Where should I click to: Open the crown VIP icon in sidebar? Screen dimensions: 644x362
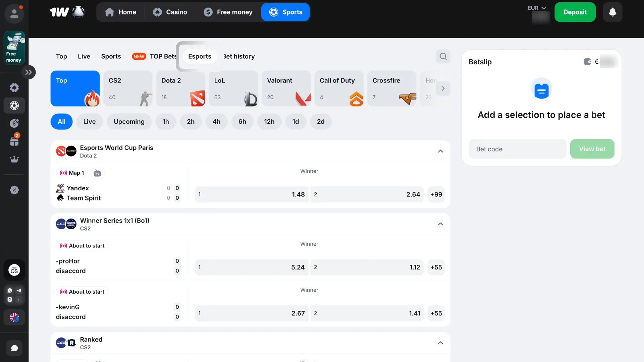pyautogui.click(x=14, y=159)
